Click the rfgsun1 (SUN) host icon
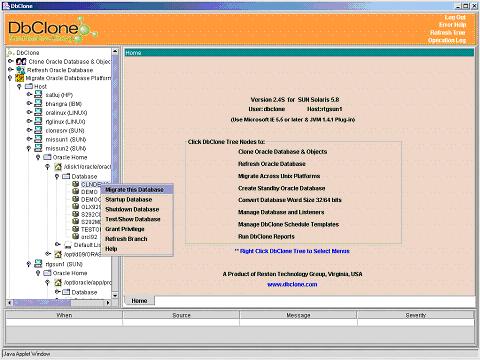Viewport: 480px width, 361px height. (38, 264)
